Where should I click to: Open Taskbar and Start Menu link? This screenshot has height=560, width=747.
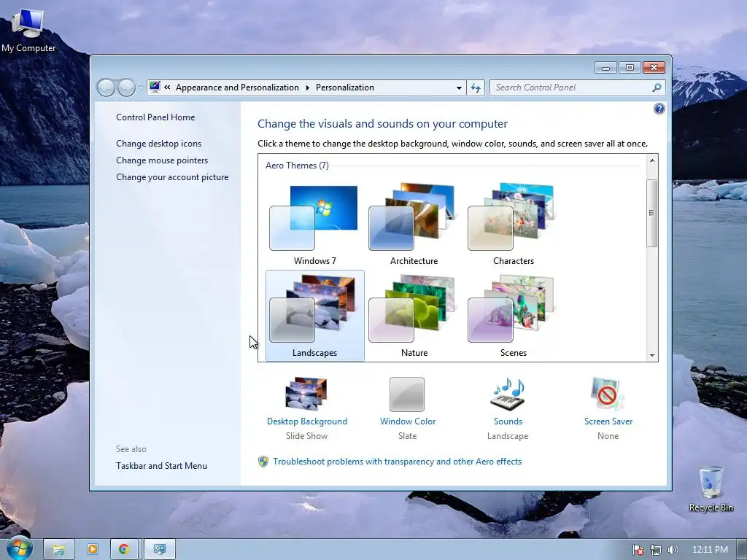[x=161, y=466]
